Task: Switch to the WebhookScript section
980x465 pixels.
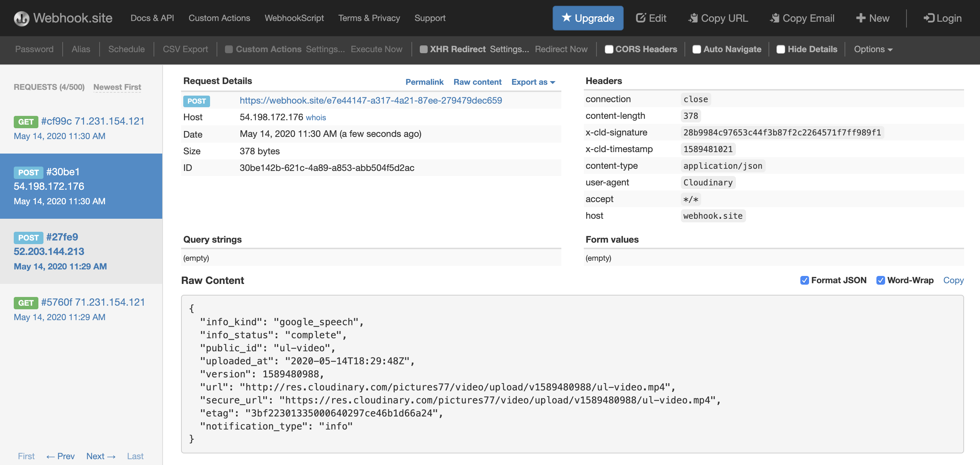Action: (294, 18)
